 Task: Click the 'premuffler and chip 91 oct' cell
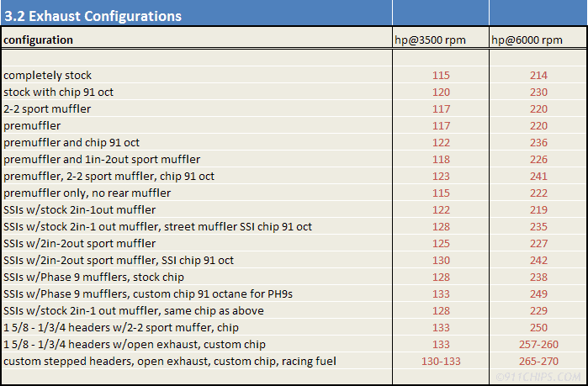point(72,142)
